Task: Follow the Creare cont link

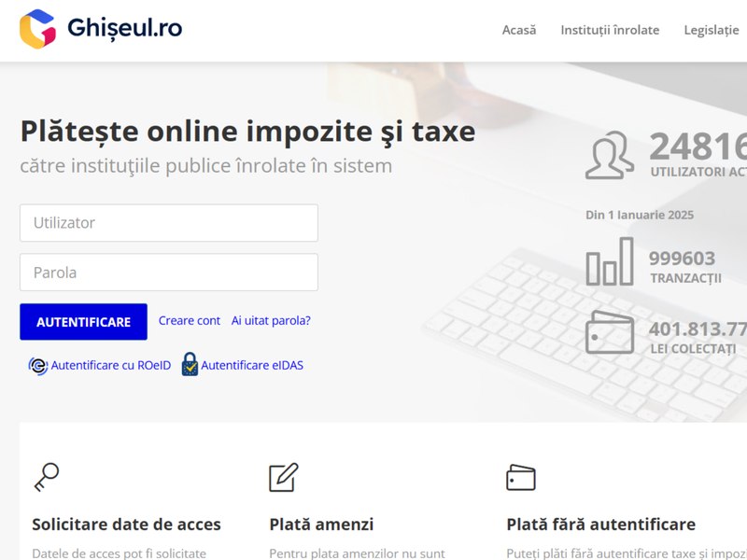Action: 190,320
